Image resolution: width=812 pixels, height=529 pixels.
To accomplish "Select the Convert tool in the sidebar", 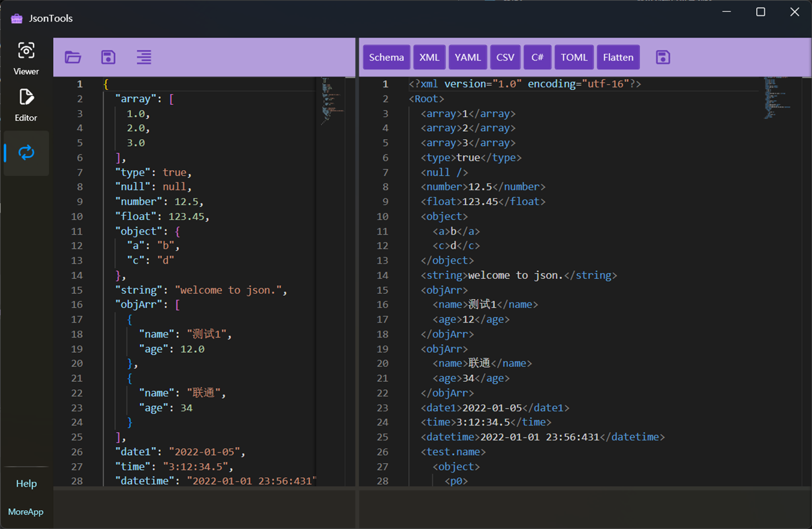I will (26, 153).
